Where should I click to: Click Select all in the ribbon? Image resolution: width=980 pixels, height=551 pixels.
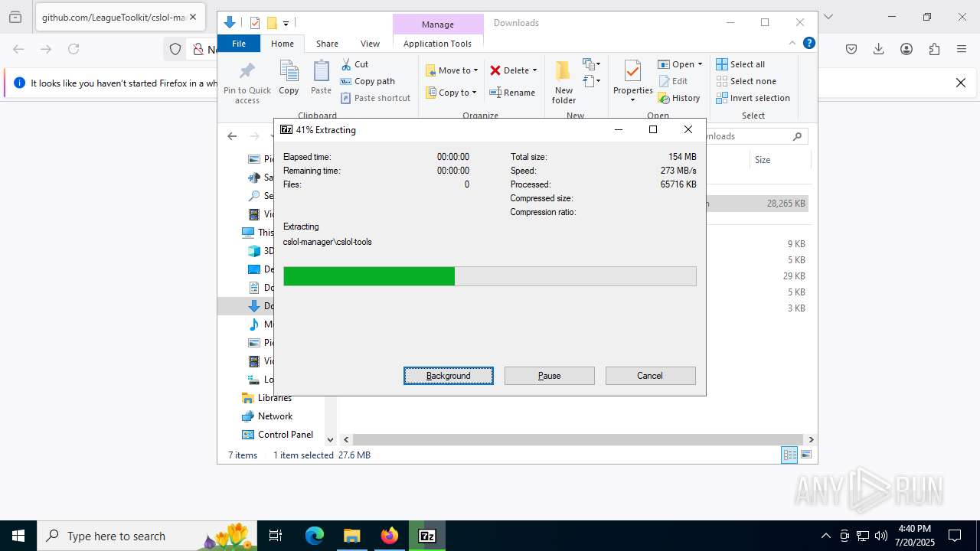click(x=740, y=64)
